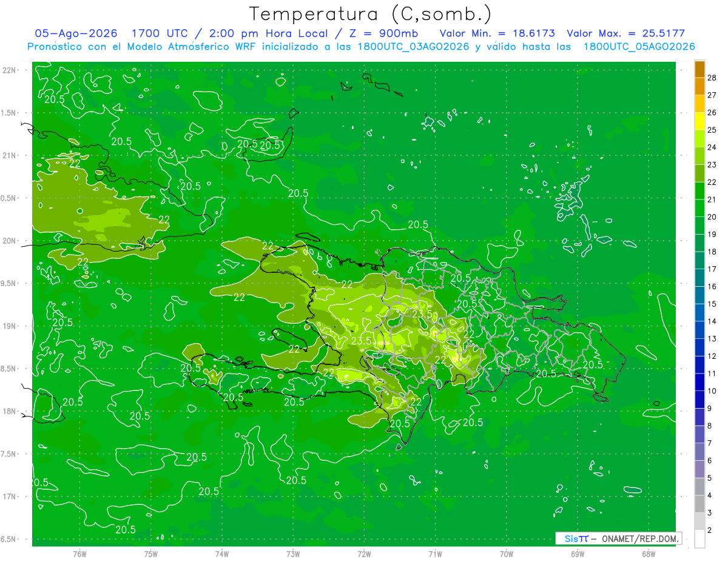
Task: Click the legend value "13"
Action: pos(712,338)
